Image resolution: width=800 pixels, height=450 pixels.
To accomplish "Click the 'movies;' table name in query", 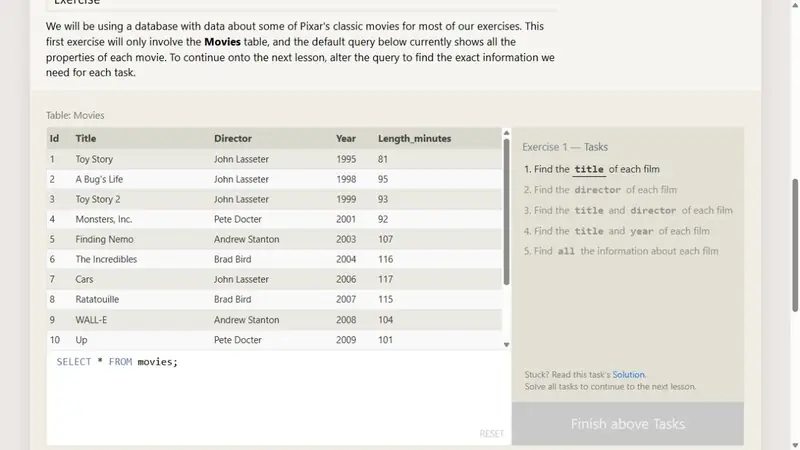I will point(158,362).
